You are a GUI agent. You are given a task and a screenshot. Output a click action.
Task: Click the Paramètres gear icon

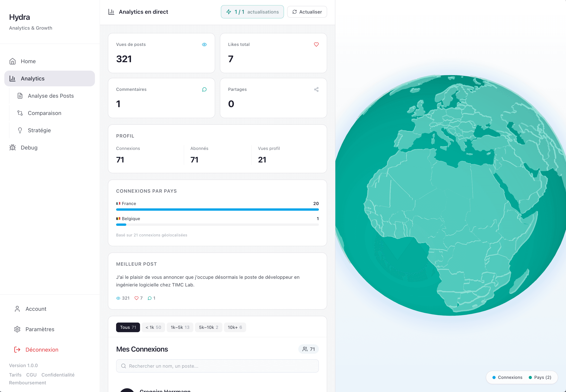tap(17, 329)
